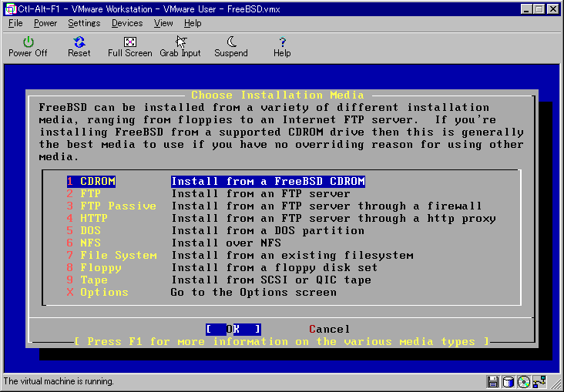Image resolution: width=564 pixels, height=392 pixels.
Task: Click 'Install from a floppy disk set' text
Action: click(x=274, y=267)
